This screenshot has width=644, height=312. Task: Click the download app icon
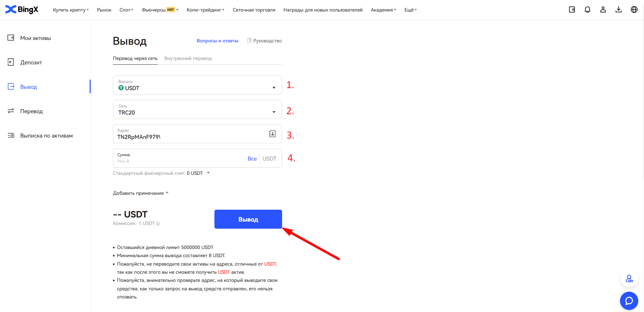pos(619,9)
